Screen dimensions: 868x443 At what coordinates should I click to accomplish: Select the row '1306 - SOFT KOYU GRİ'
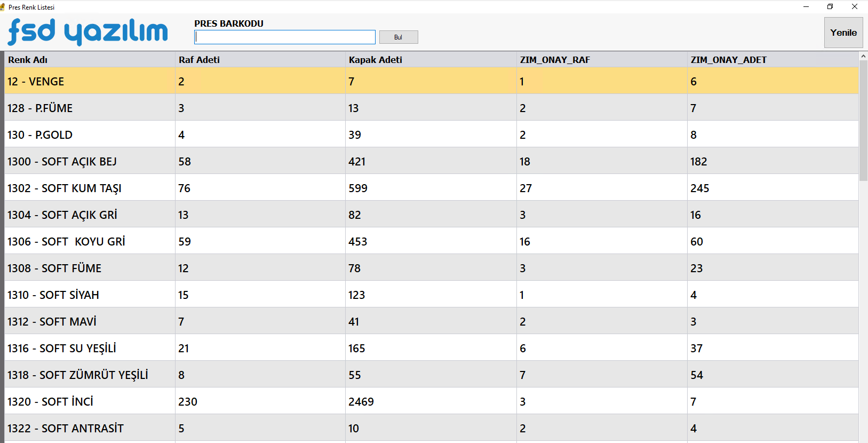(x=432, y=241)
